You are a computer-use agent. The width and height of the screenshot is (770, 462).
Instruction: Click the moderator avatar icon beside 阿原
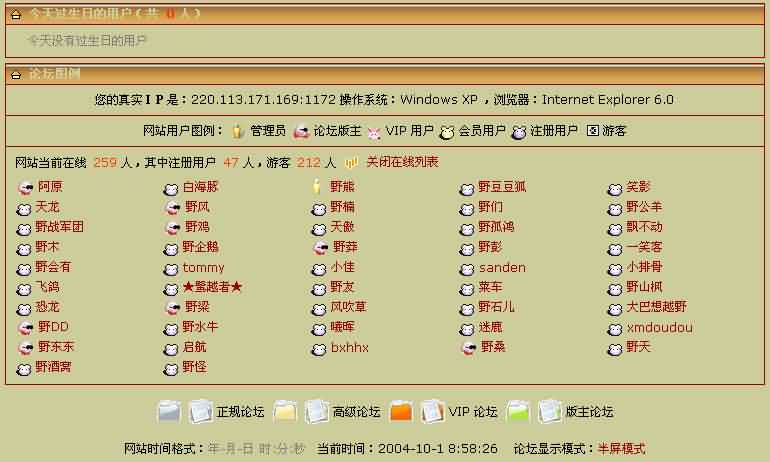tap(25, 187)
